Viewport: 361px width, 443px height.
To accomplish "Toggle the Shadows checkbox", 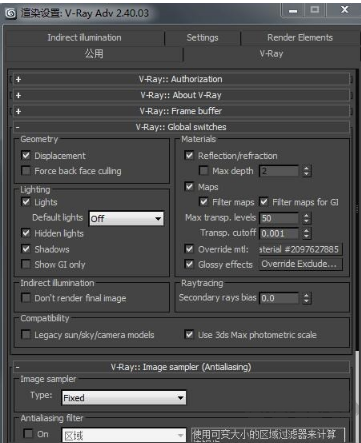I will click(26, 249).
